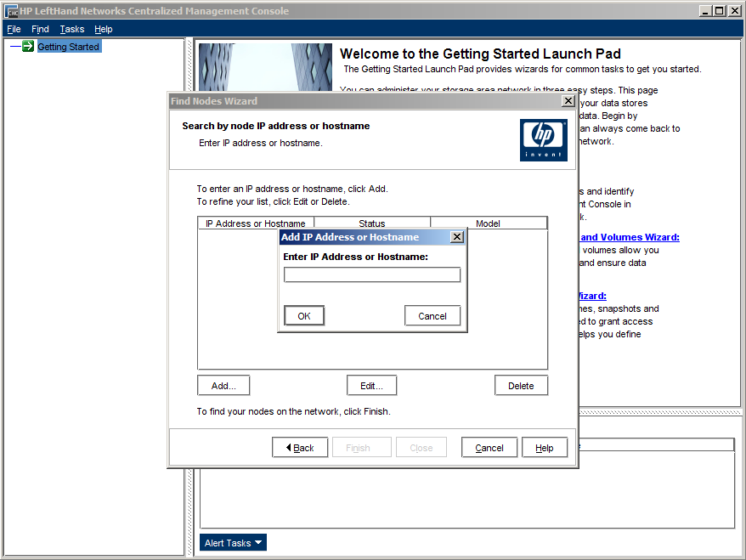Click OK in the Add IP dialog

(x=304, y=316)
